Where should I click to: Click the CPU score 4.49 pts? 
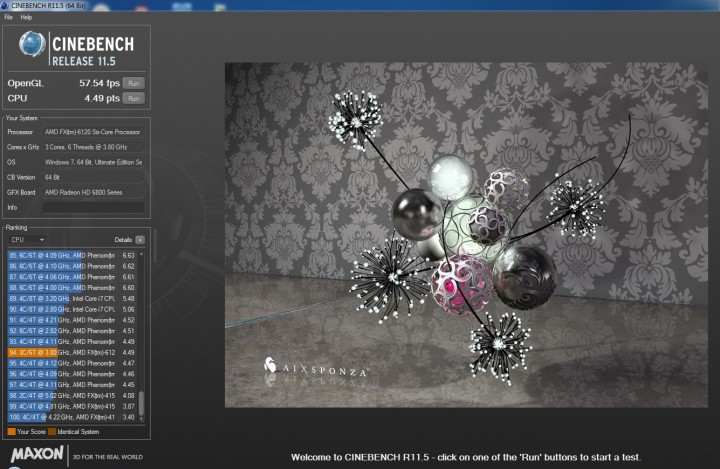[102, 98]
